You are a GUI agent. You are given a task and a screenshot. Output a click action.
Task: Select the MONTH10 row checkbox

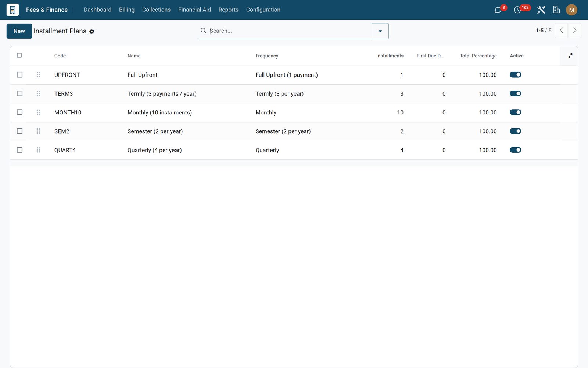coord(19,112)
